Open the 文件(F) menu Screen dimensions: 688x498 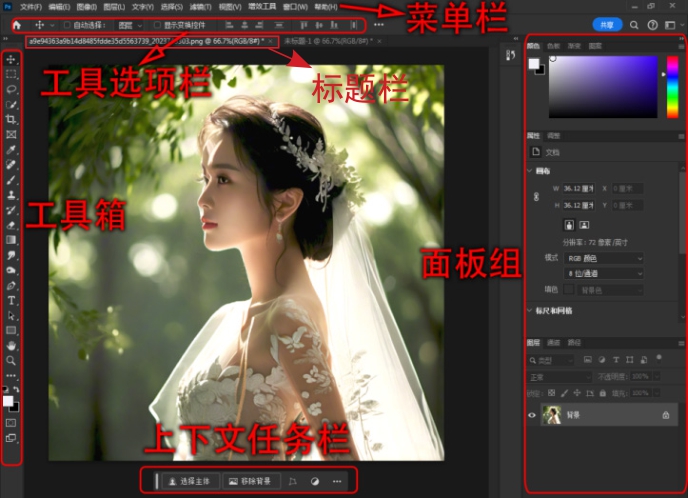coord(30,7)
